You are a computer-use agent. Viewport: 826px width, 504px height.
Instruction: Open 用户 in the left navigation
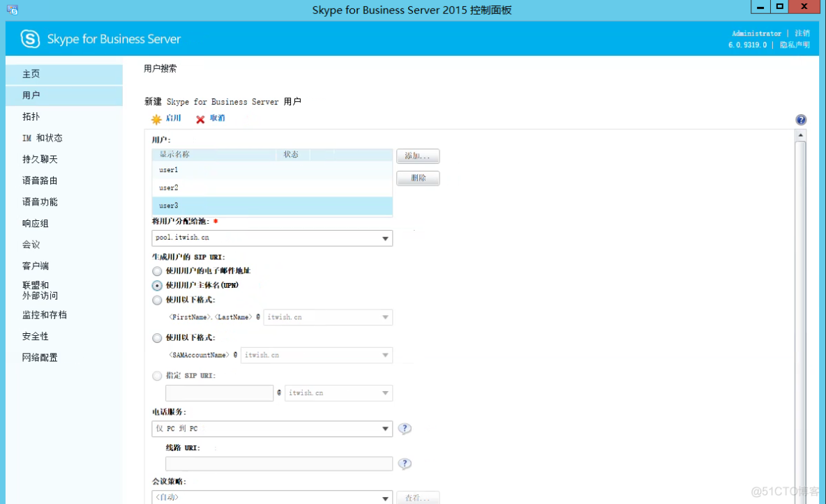pyautogui.click(x=64, y=96)
